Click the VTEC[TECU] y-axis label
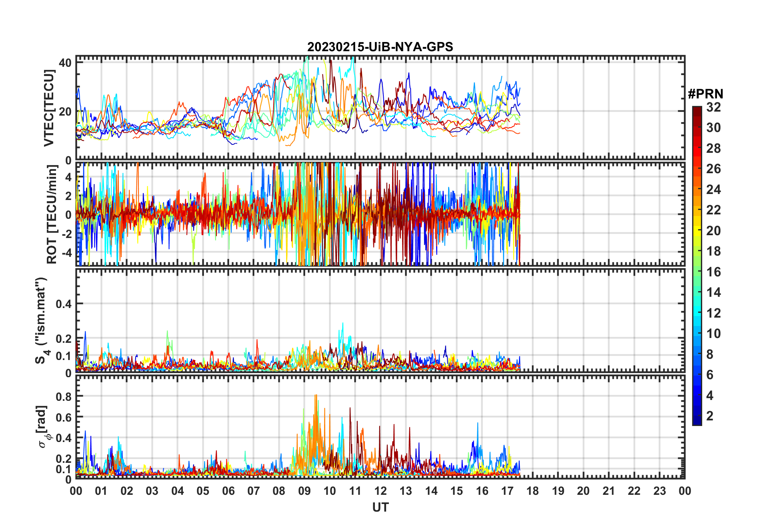This screenshot has height=532, width=761. pyautogui.click(x=49, y=108)
